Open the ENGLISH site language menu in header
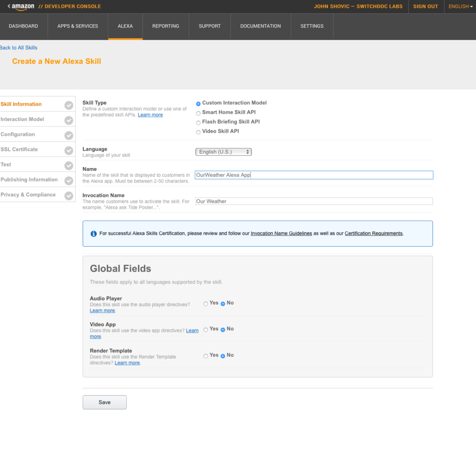Screen dimensions: 476x456 click(x=460, y=7)
